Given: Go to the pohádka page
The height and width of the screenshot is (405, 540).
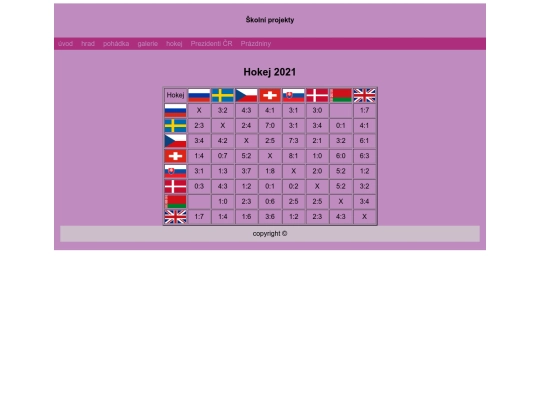Looking at the screenshot, I should tap(116, 44).
